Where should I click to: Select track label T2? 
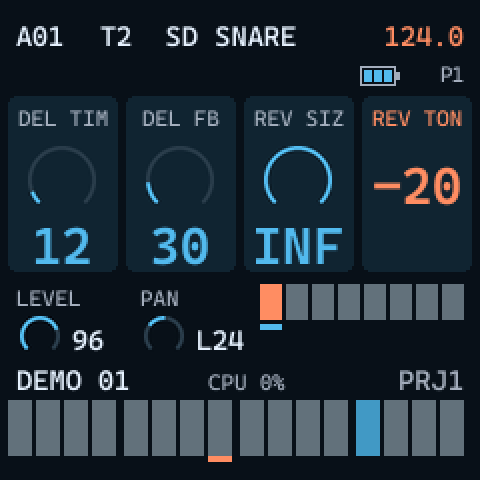[x=116, y=37]
